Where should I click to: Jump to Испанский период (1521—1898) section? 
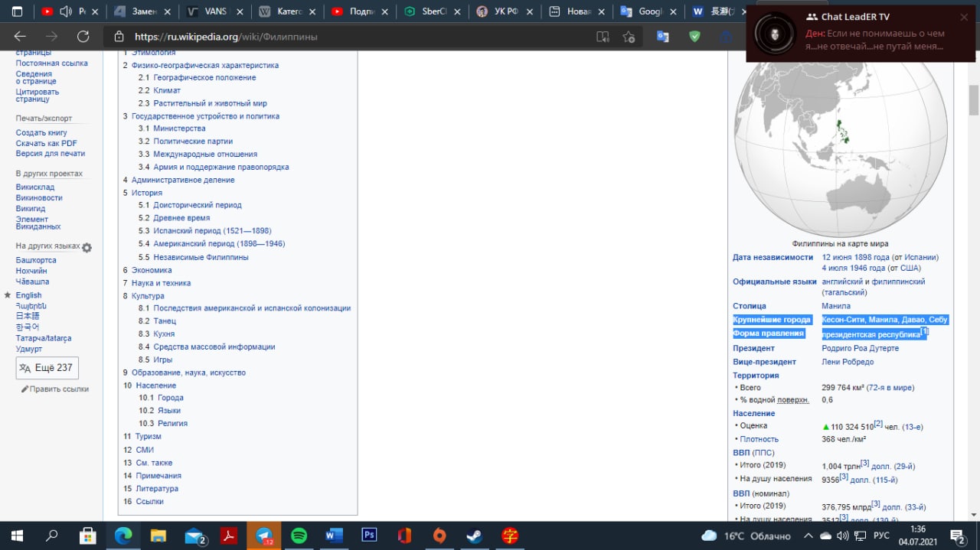pyautogui.click(x=212, y=230)
